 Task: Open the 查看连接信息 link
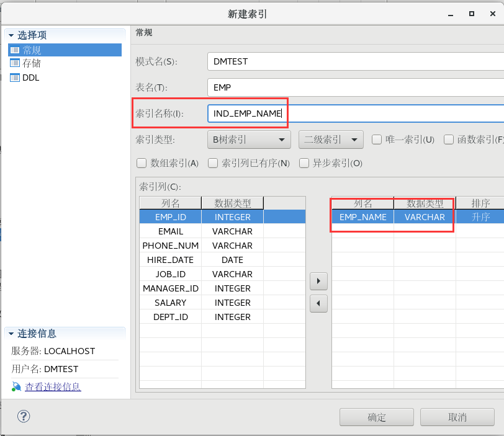coord(53,386)
